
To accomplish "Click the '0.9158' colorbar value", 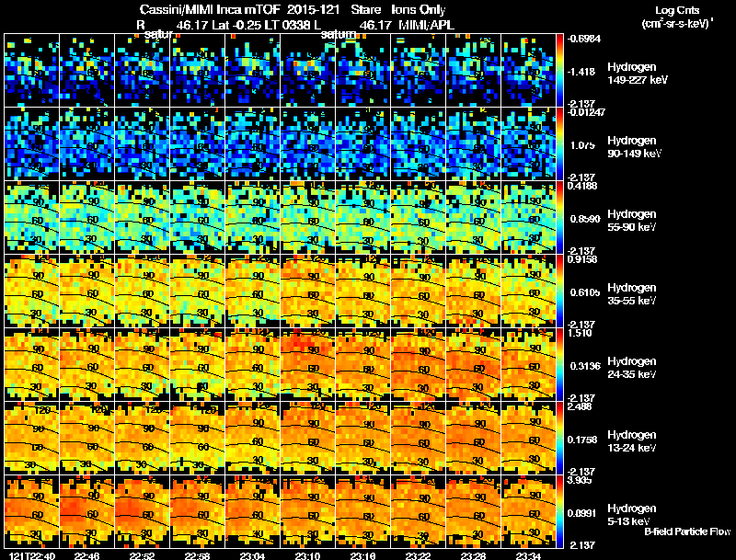I will coord(582,259).
